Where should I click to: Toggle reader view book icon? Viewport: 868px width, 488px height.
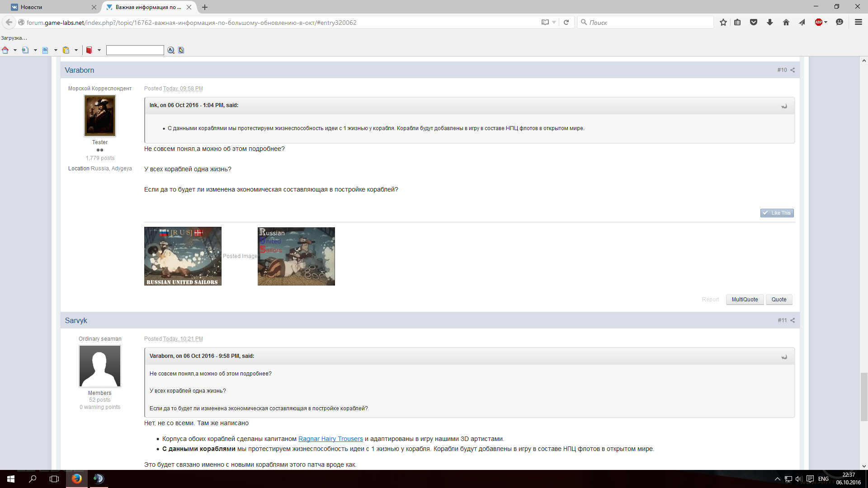545,23
